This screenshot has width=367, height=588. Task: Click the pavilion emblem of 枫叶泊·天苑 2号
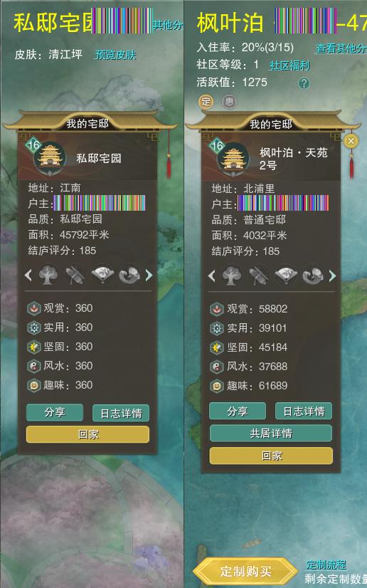point(233,159)
